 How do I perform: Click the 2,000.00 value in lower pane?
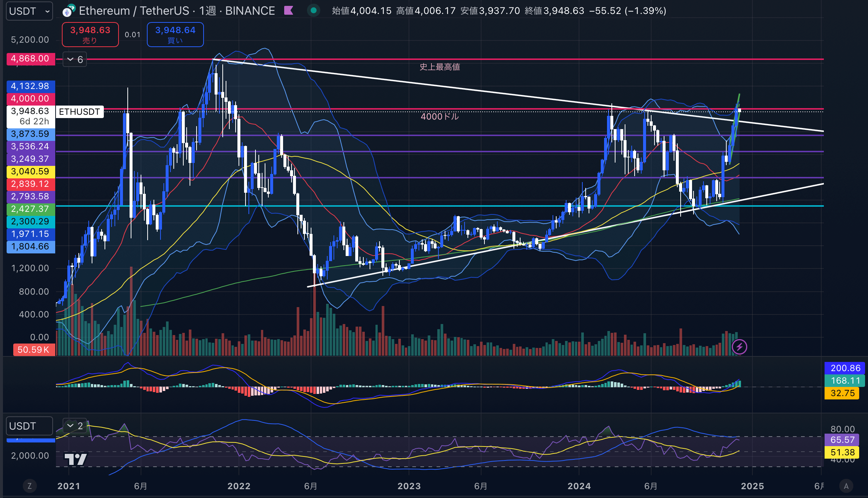(x=30, y=456)
